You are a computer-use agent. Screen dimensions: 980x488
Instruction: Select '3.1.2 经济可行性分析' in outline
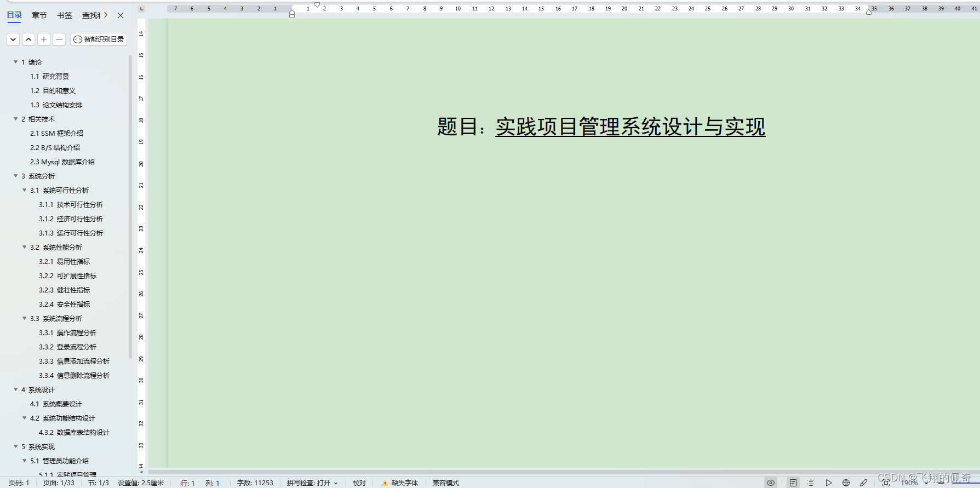(x=71, y=219)
